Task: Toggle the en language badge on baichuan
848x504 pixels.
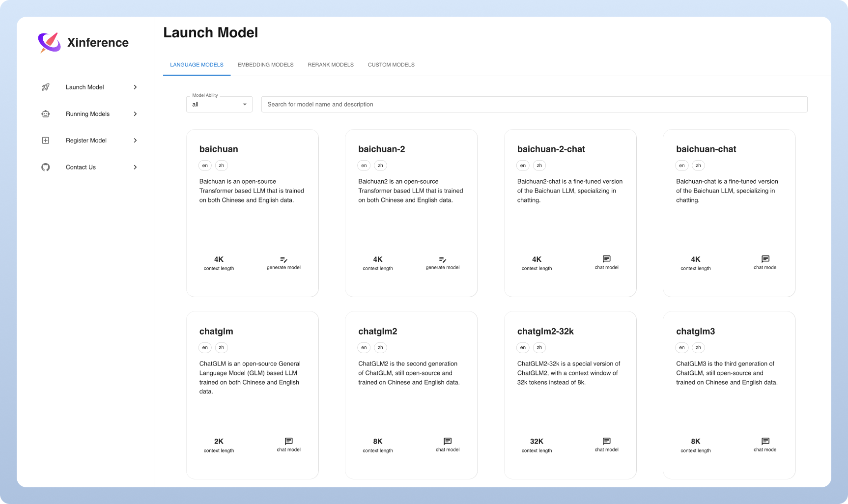Action: [205, 166]
